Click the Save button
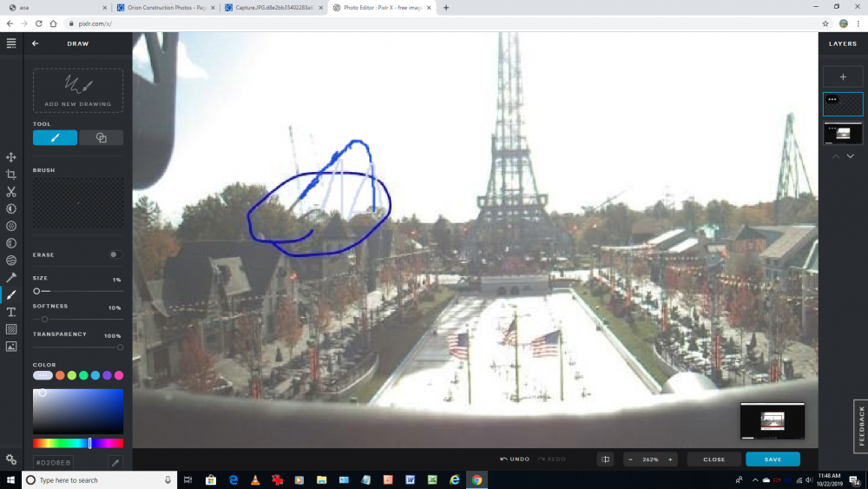 (773, 459)
